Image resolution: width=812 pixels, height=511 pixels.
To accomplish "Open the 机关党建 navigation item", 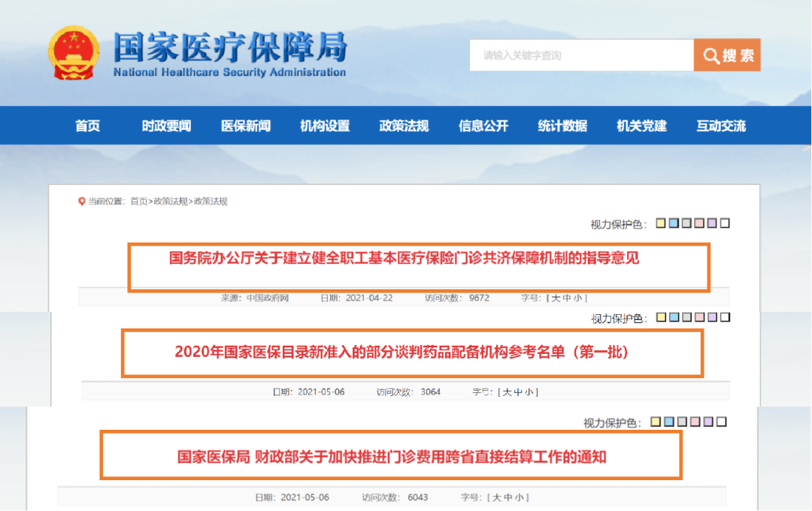I will (641, 125).
